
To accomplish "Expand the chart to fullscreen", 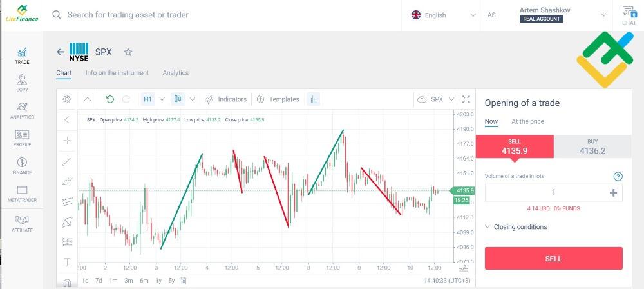I will click(466, 99).
